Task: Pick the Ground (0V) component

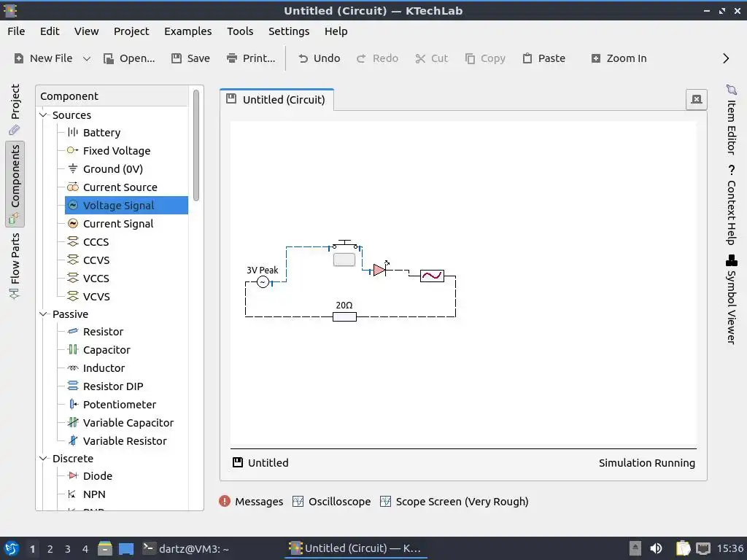Action: pyautogui.click(x=112, y=169)
